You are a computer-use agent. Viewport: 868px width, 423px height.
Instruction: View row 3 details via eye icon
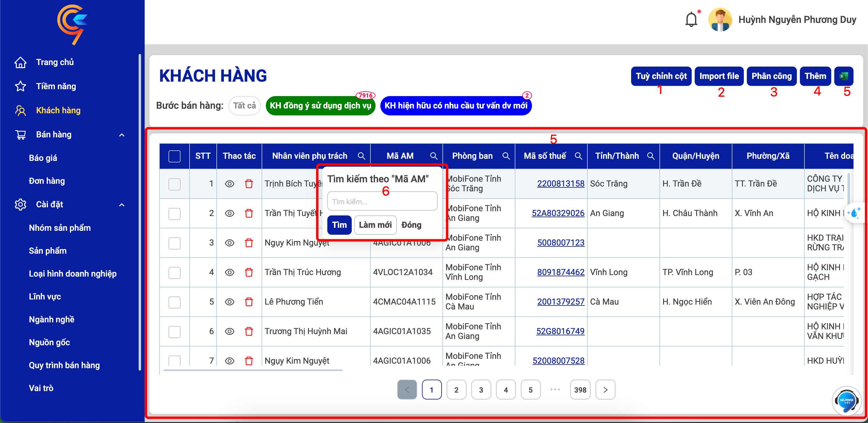pyautogui.click(x=229, y=243)
